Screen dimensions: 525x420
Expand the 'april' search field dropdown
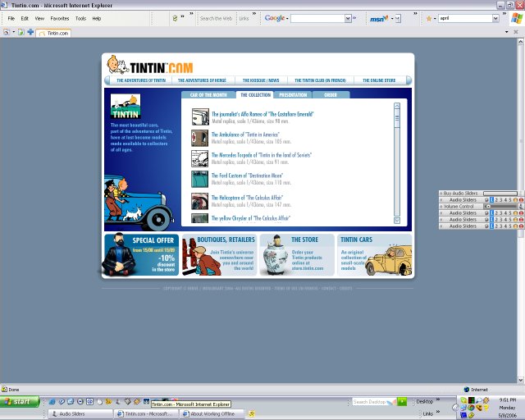coord(495,18)
